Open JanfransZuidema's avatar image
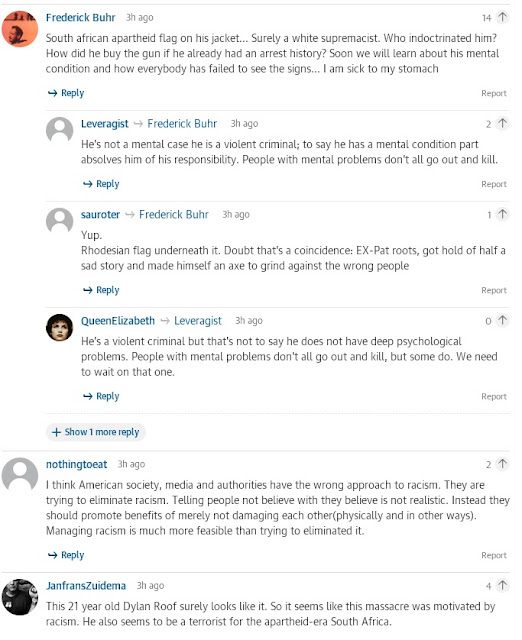Screen dimensions: 522x640 coord(20,597)
